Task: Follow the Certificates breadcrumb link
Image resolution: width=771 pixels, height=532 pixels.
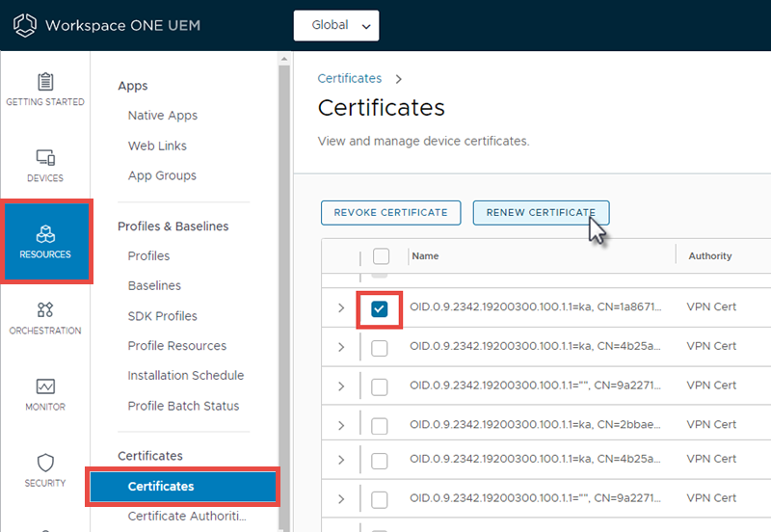Action: [x=350, y=79]
